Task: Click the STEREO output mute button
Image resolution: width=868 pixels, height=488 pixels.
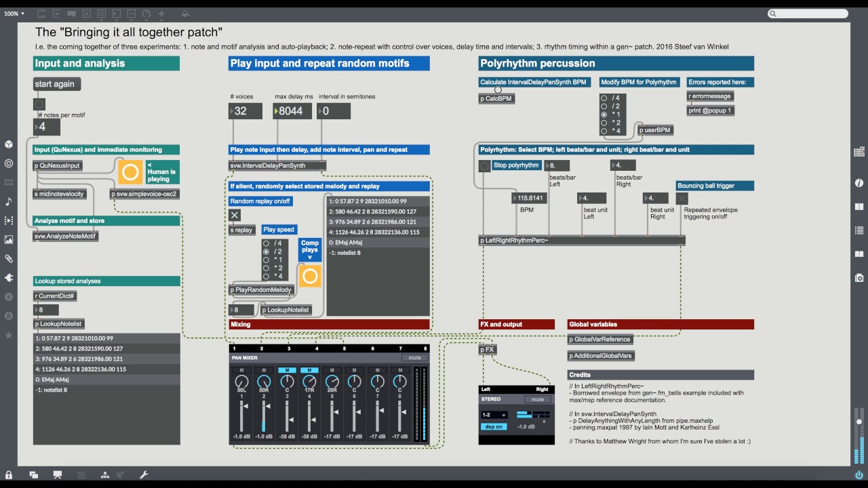Action: pyautogui.click(x=537, y=399)
